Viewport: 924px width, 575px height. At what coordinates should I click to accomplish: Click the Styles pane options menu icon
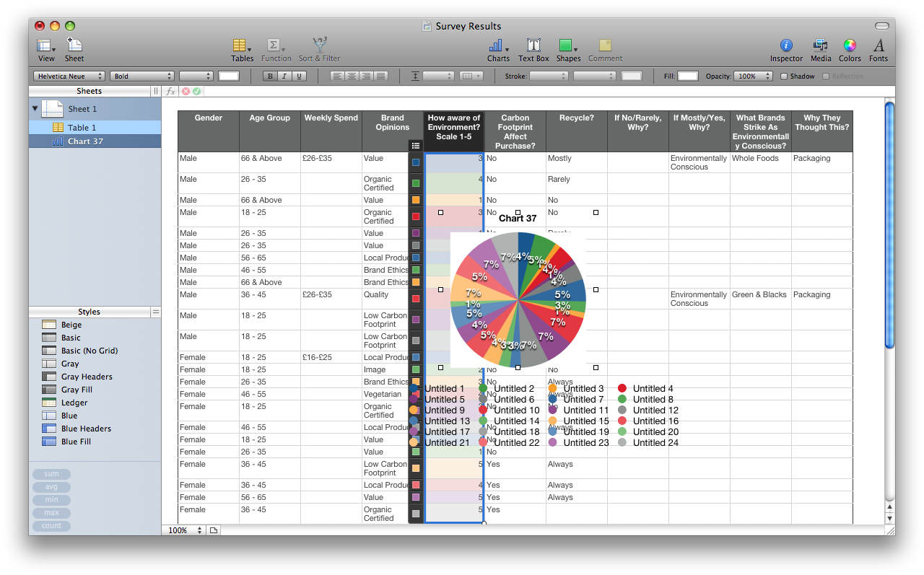155,312
